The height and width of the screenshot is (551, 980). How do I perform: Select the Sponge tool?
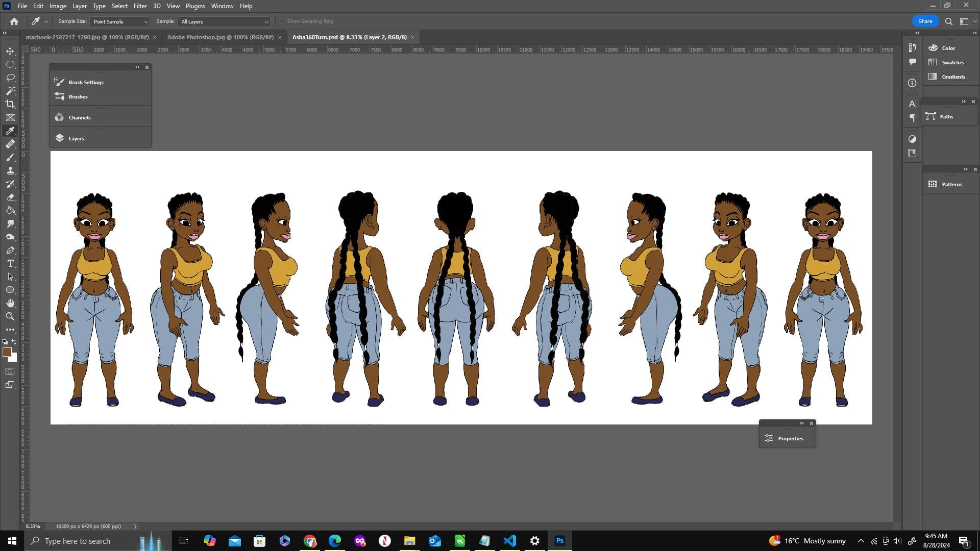(x=10, y=237)
